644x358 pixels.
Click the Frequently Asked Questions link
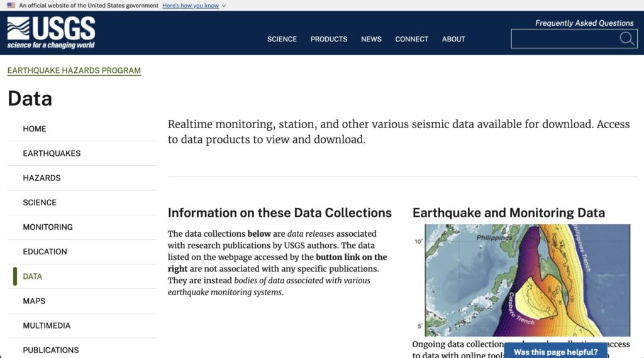pyautogui.click(x=584, y=23)
